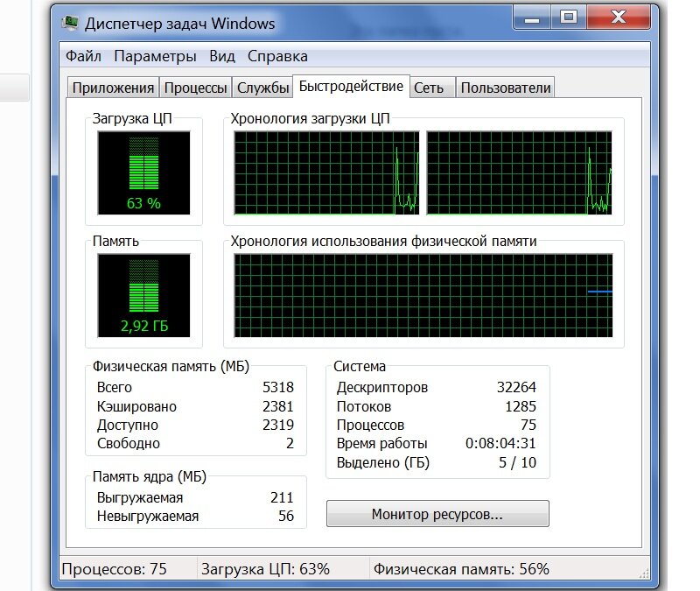Select the Быстродействие tab

point(351,86)
